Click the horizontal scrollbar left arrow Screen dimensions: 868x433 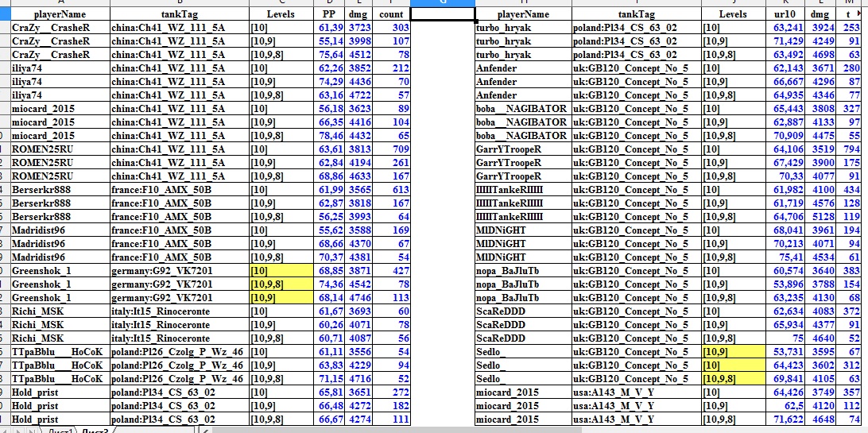click(x=205, y=430)
